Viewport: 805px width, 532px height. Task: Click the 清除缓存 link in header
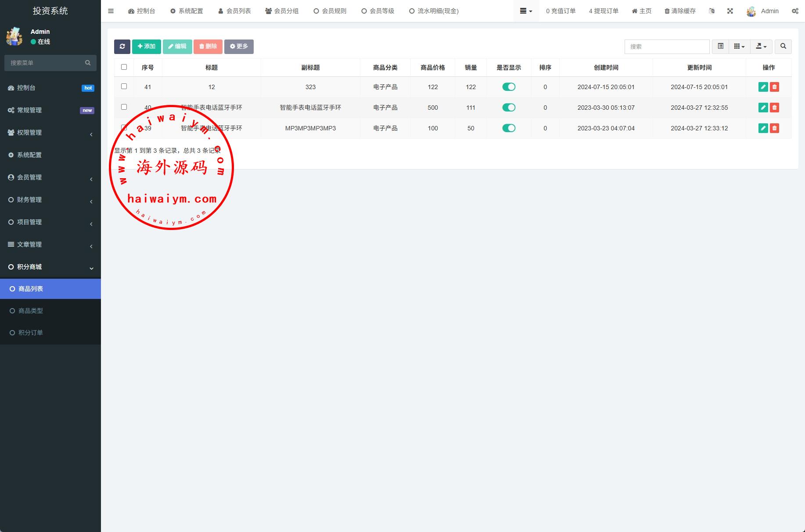tap(680, 11)
